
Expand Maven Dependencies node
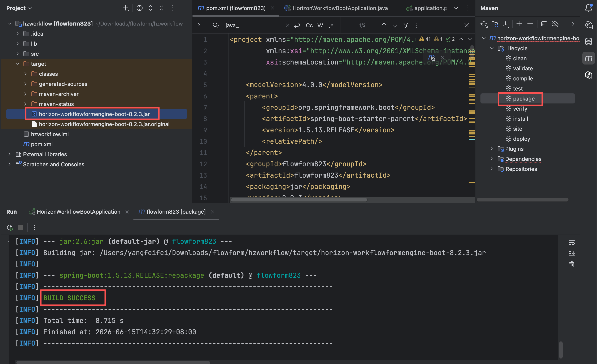click(492, 159)
